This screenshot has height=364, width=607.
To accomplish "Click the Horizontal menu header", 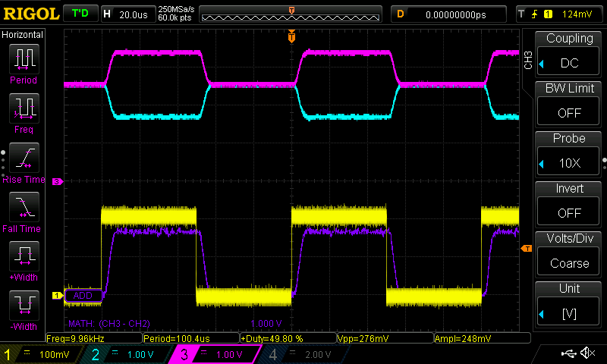I will (x=23, y=35).
